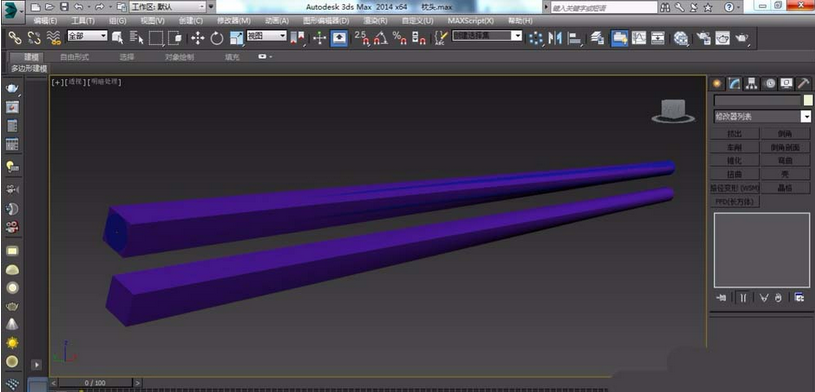Open the Curve Editor icon
The image size is (815, 392).
pos(638,38)
